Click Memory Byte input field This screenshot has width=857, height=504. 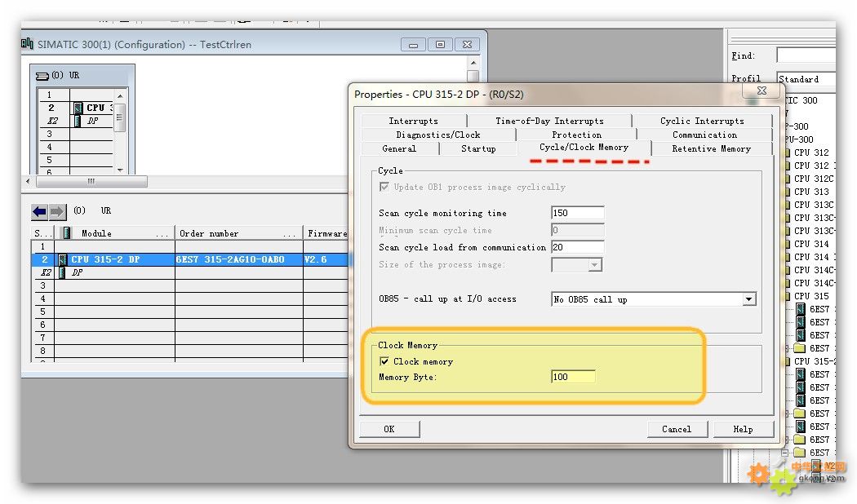[573, 377]
